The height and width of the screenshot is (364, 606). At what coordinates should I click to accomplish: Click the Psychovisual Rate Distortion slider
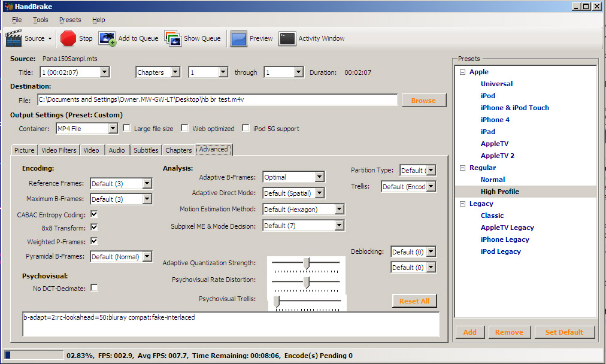[306, 283]
